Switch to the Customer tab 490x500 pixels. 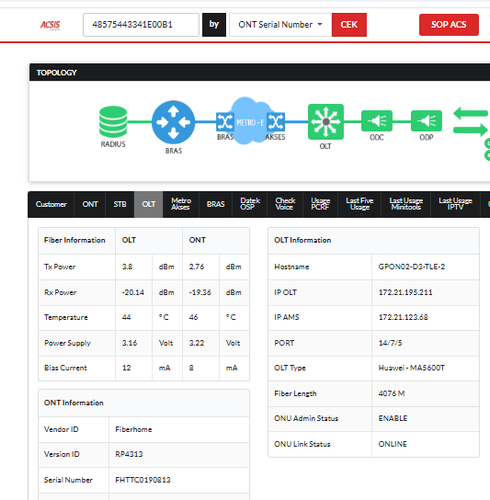pyautogui.click(x=51, y=204)
